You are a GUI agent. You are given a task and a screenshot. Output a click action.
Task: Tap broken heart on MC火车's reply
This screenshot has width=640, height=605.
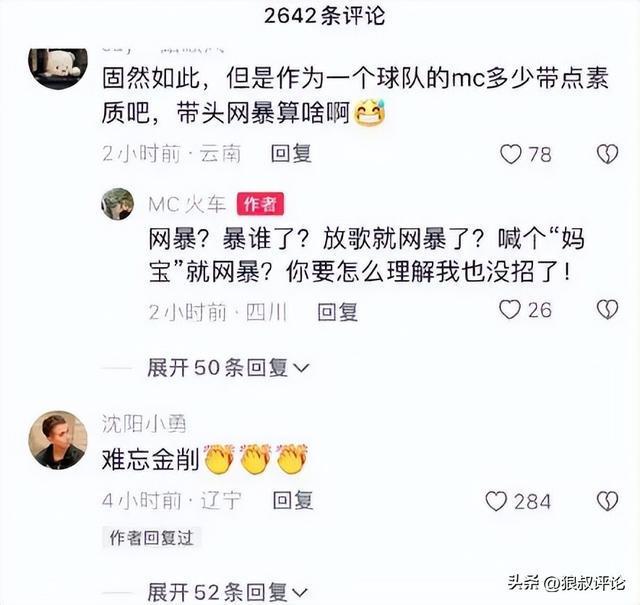click(x=607, y=310)
